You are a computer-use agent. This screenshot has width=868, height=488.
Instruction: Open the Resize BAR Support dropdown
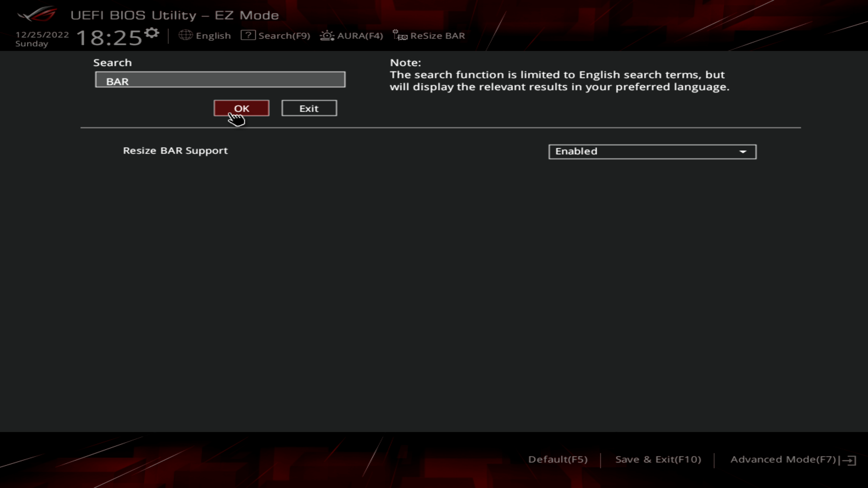click(652, 152)
